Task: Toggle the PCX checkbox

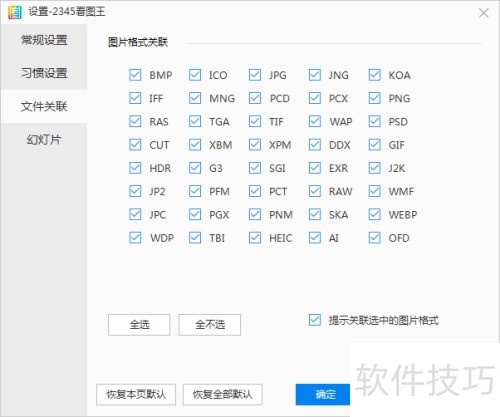Action: (x=315, y=98)
